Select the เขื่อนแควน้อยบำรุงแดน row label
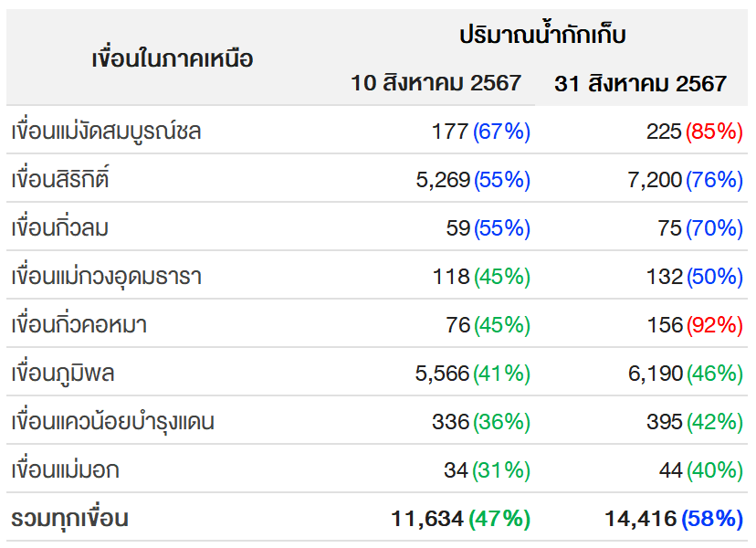Viewport: 756px width, 548px height. [x=112, y=421]
